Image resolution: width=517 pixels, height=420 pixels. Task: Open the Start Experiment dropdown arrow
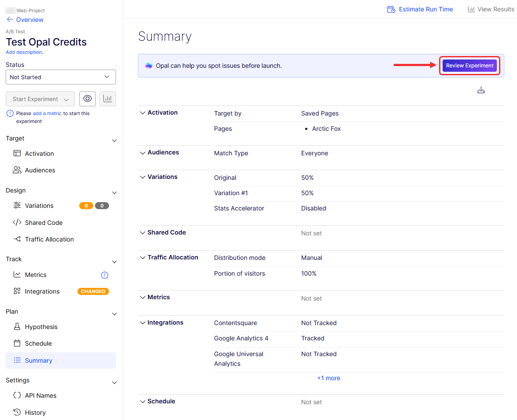pos(67,99)
